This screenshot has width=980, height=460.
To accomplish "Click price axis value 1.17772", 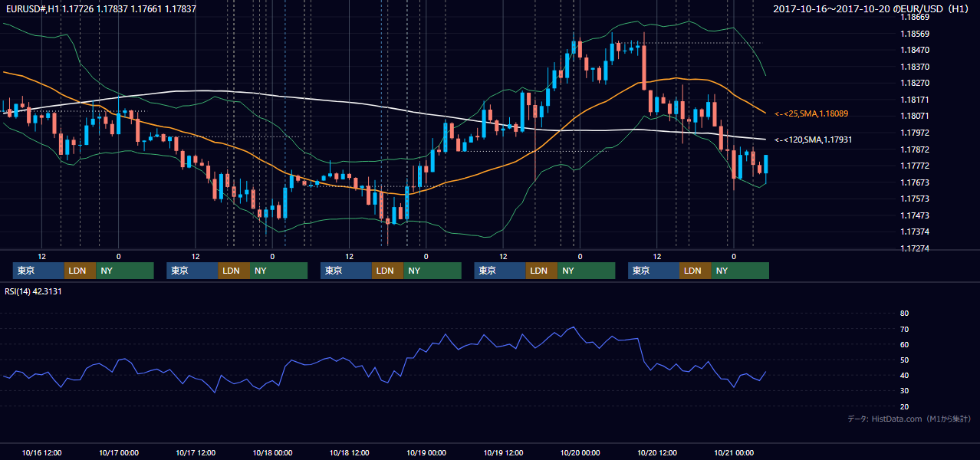I will coord(915,166).
